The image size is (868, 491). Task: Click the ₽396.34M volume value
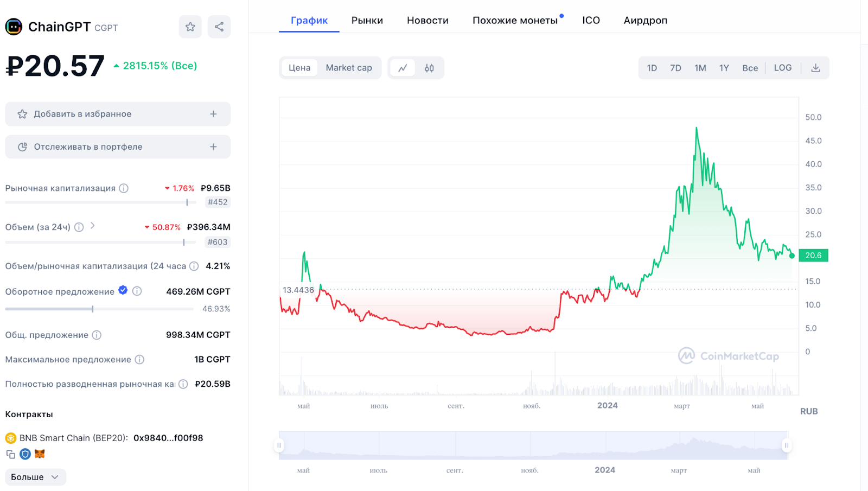point(209,227)
